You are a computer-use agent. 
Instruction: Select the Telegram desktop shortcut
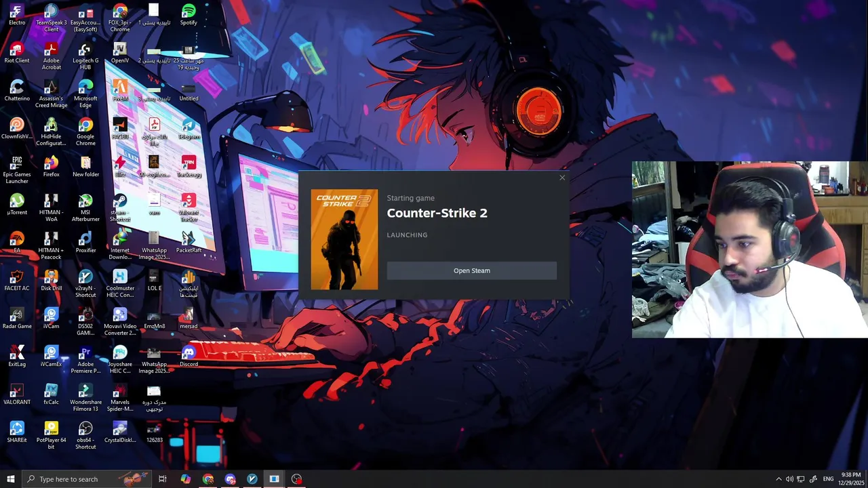(x=189, y=129)
